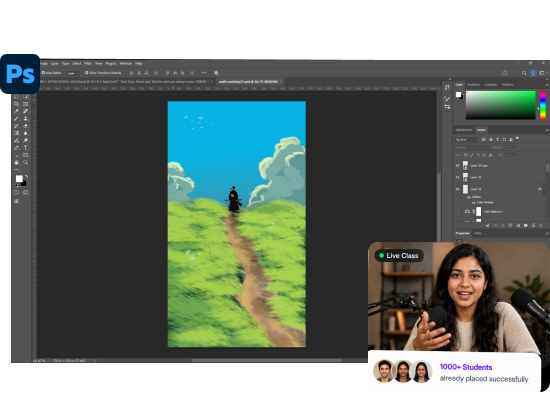Switch to the Swatches tab
Viewport: 550px width, 407px height.
(x=474, y=85)
